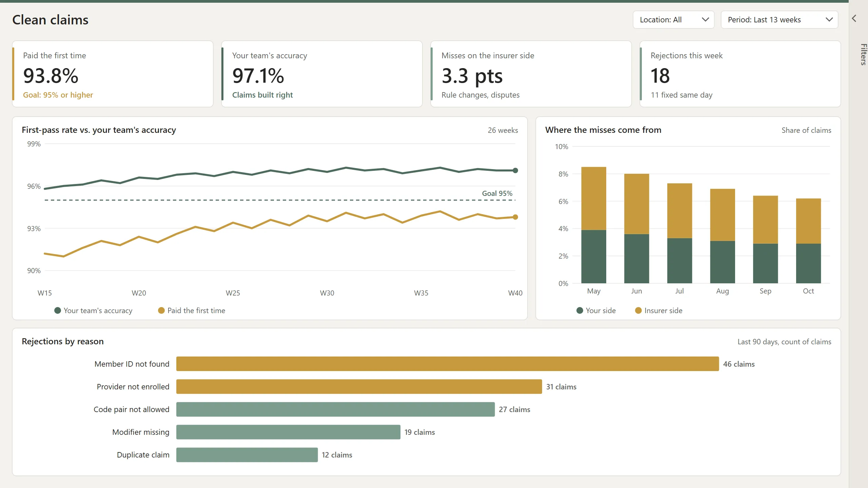Click the Sep stacked column
Viewport: 868px width, 488px height.
(766, 239)
